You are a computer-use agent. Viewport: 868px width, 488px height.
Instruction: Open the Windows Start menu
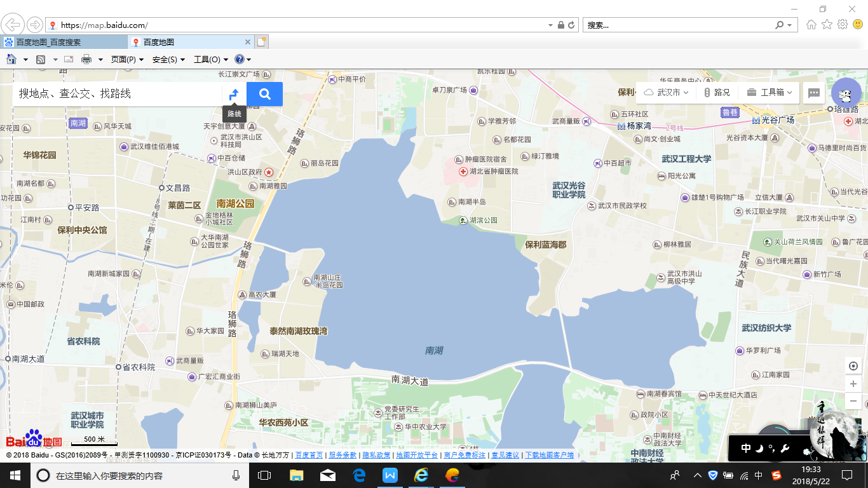coord(15,475)
